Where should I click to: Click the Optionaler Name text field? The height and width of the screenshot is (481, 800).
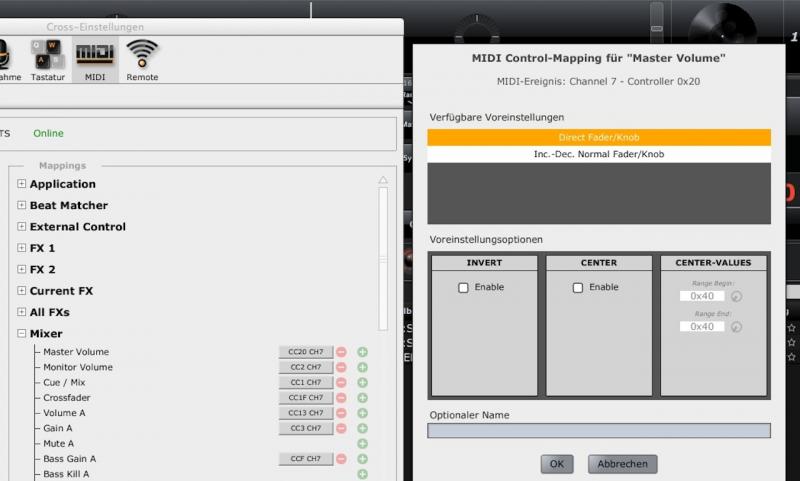point(599,431)
